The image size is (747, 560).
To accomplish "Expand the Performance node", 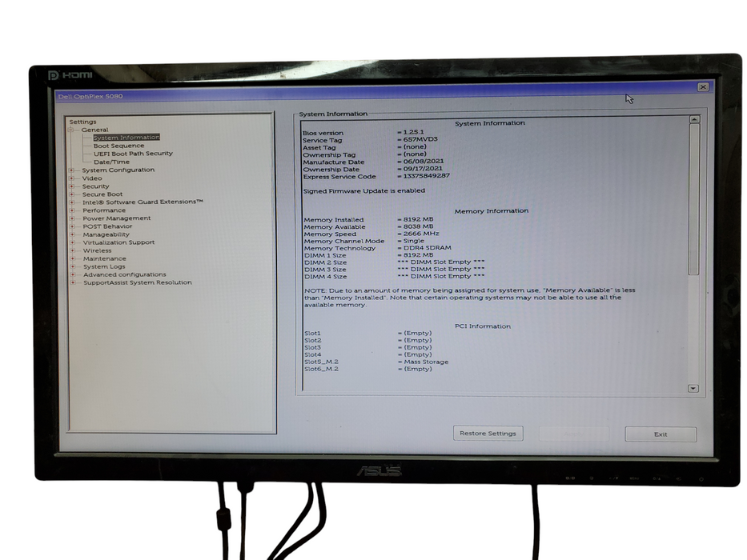I will point(72,210).
